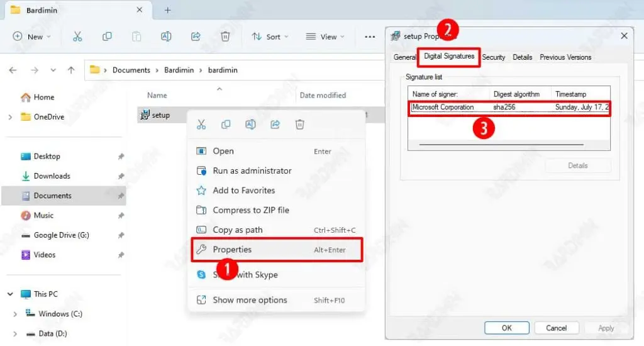This screenshot has height=346, width=644.
Task: Click Cancel in setup Properties
Action: click(x=556, y=328)
